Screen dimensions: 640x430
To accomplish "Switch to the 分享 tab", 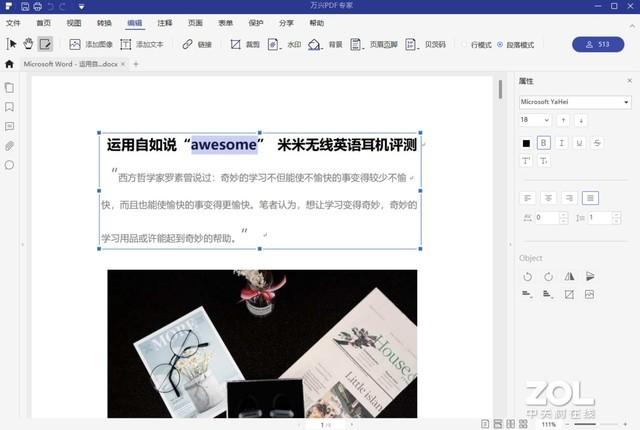I will pyautogui.click(x=286, y=23).
